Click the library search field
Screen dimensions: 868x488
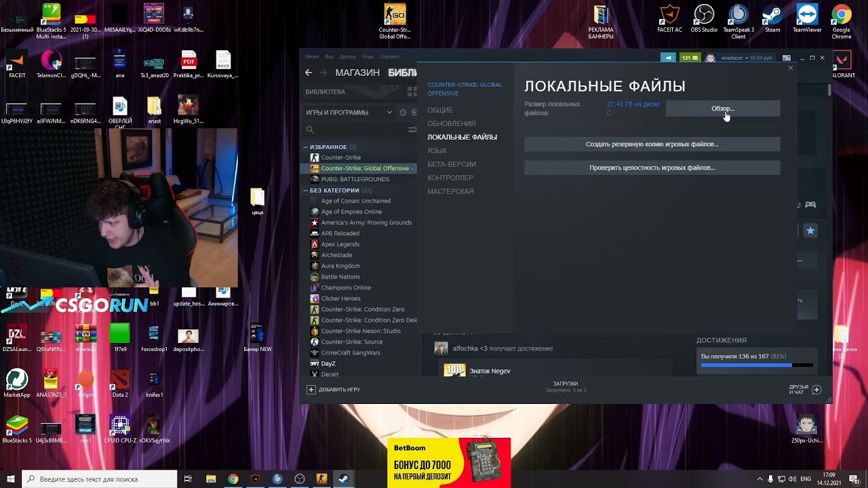(356, 129)
